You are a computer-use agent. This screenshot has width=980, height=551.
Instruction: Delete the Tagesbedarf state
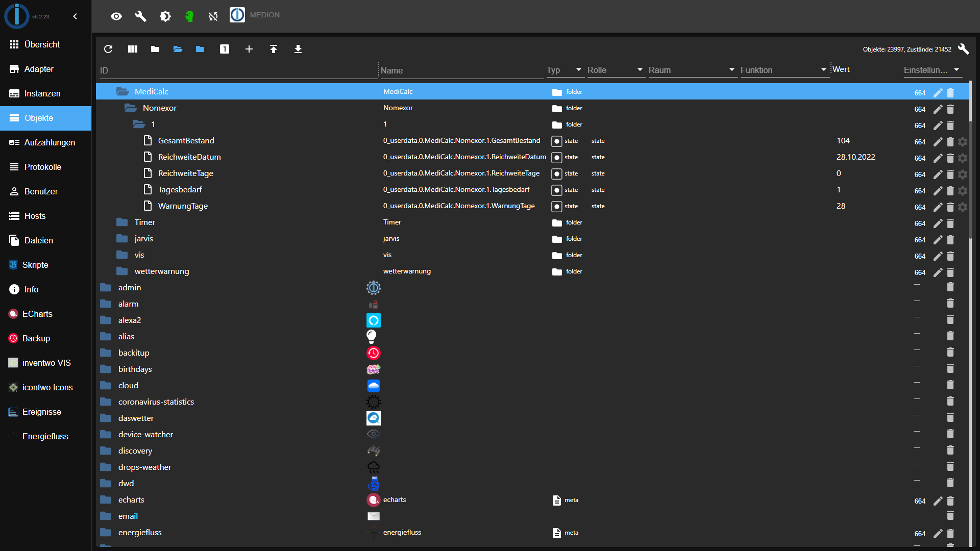[950, 191]
